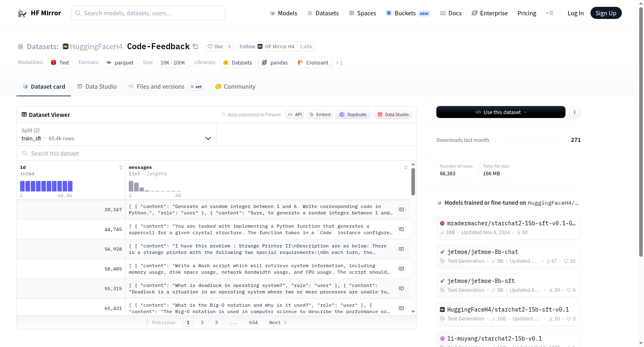Screen dimensions: 644x347
Task: Open mradermacher/starchat2-15b-sft-v0.1 model card
Action: tap(508, 228)
